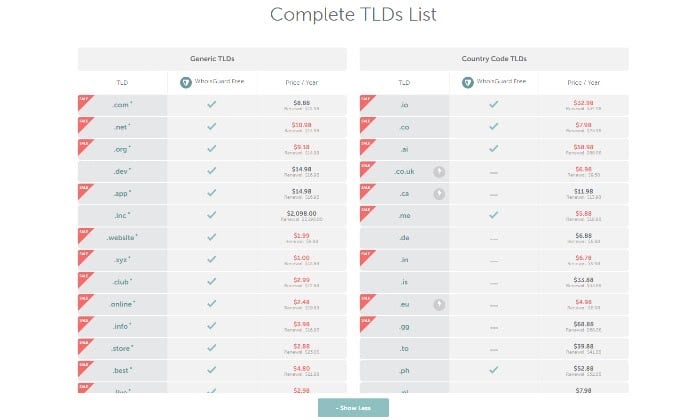This screenshot has height=420, width=700.
Task: Open the .online domain entry
Action: click(x=122, y=304)
